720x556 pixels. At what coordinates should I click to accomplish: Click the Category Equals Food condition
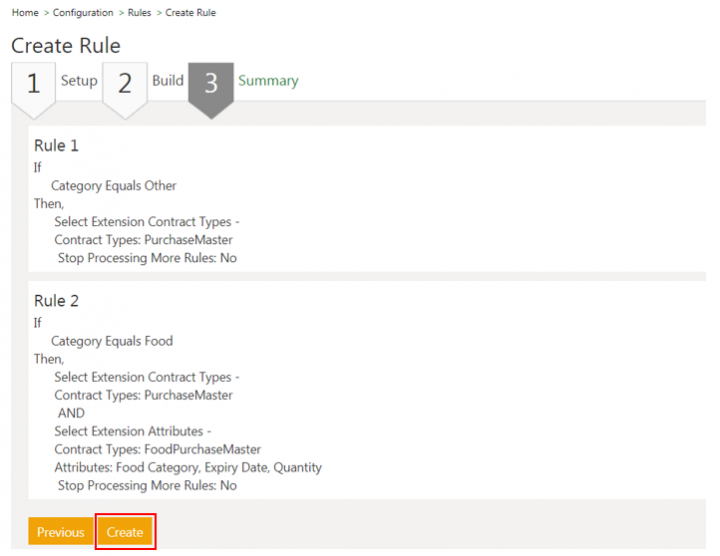tap(111, 341)
